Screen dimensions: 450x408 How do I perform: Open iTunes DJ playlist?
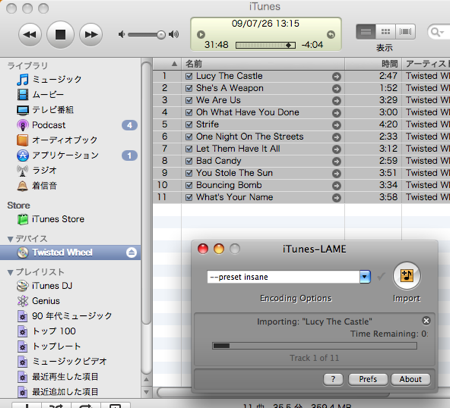(52, 286)
